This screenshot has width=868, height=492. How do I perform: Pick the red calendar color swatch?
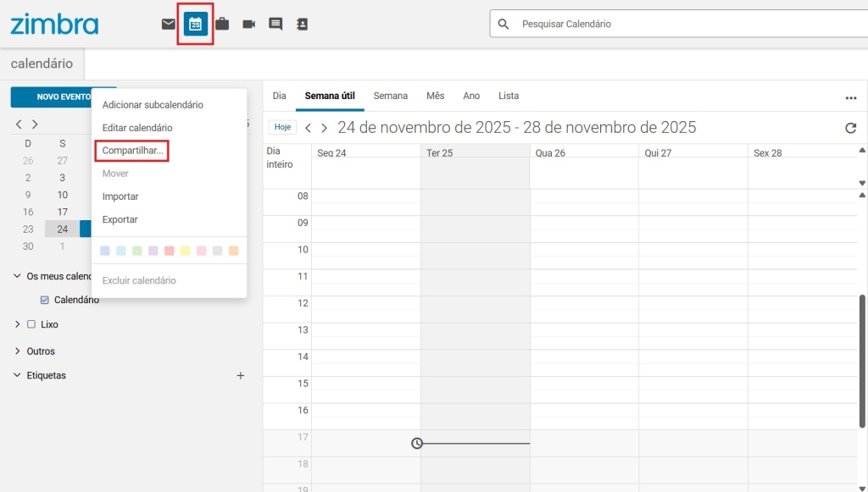170,251
